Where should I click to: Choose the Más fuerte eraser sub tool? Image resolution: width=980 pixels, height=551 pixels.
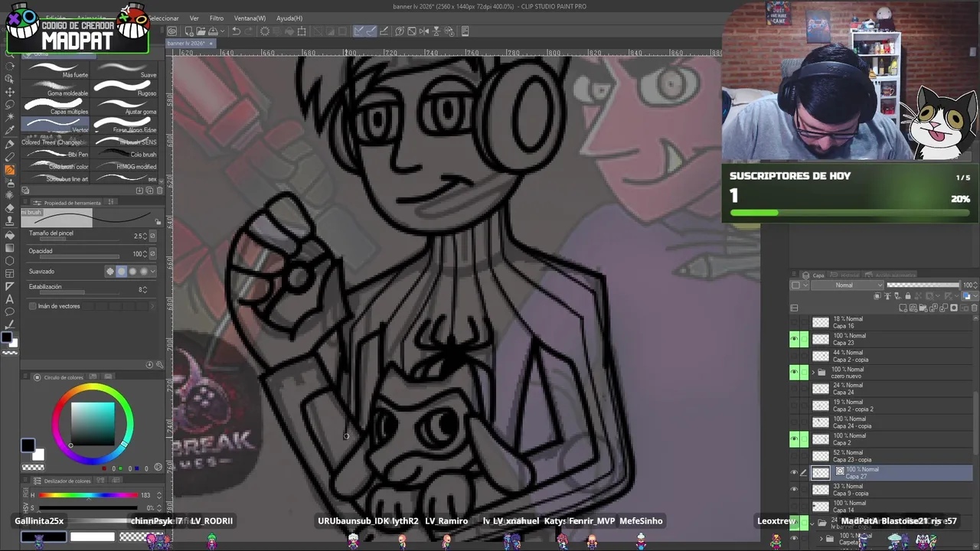[56, 70]
